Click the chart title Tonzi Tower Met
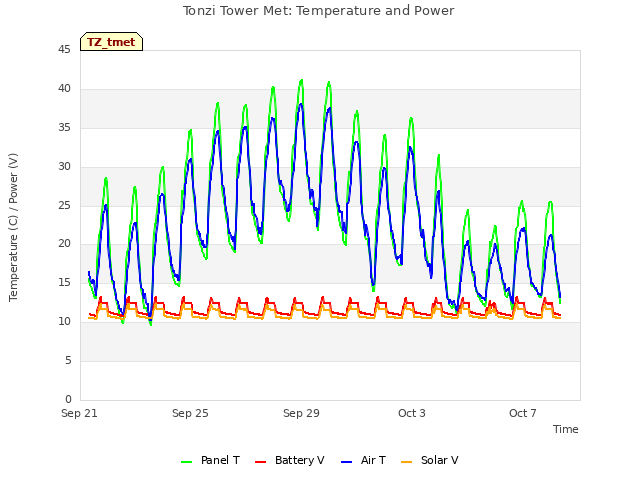 (318, 11)
